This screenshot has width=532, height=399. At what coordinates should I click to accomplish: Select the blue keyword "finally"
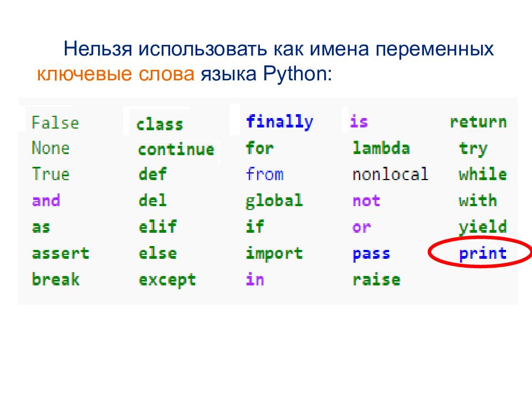point(279,122)
